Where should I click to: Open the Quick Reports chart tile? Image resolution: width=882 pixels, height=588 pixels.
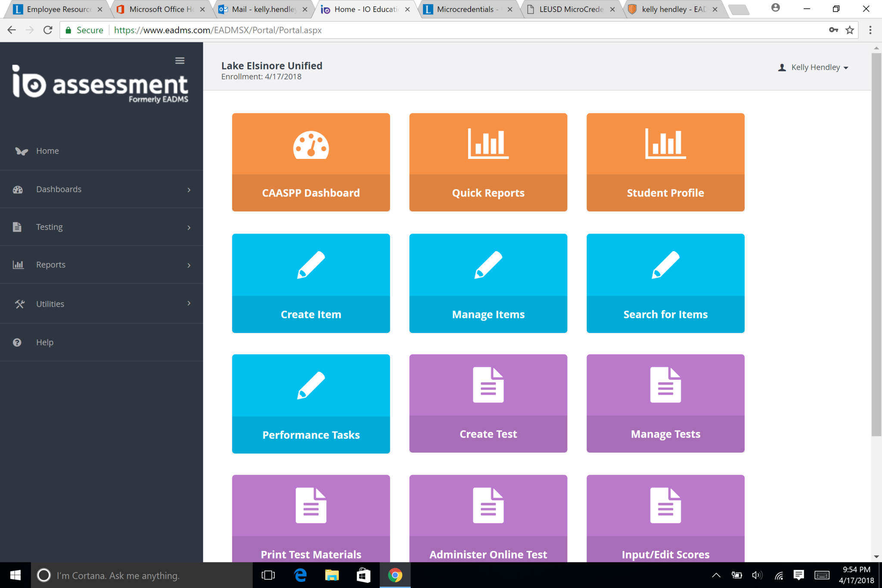click(x=488, y=162)
